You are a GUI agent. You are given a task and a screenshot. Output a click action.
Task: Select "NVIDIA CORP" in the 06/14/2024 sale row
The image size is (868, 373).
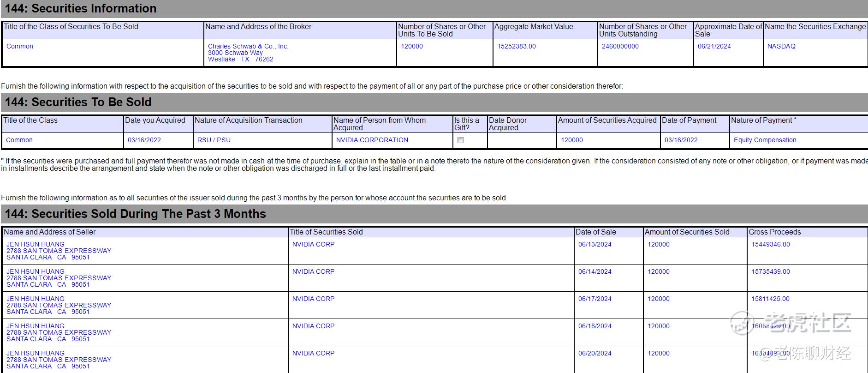pos(314,271)
